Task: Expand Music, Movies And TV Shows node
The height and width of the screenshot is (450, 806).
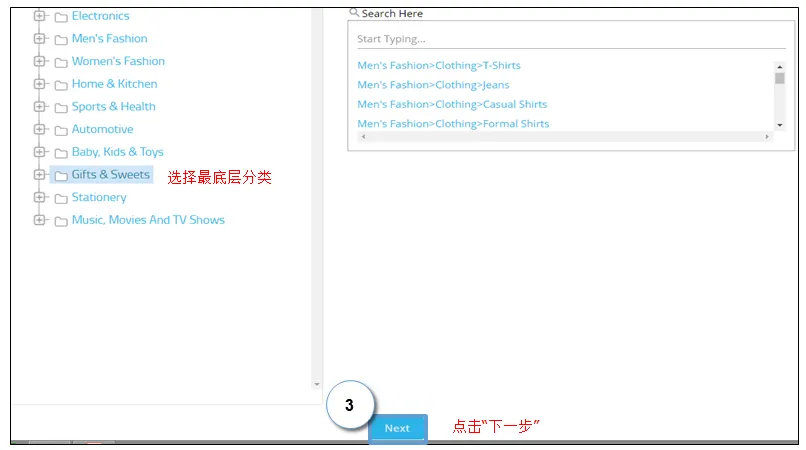Action: coord(39,220)
